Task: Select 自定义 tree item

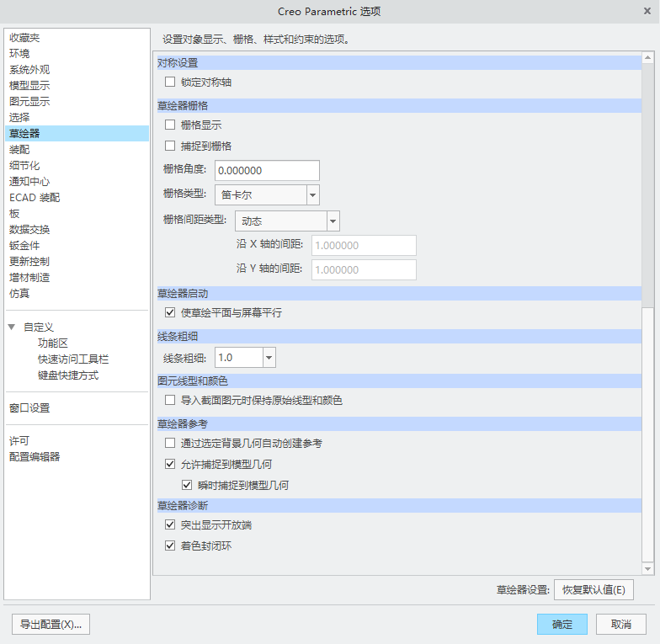Action: coord(39,327)
